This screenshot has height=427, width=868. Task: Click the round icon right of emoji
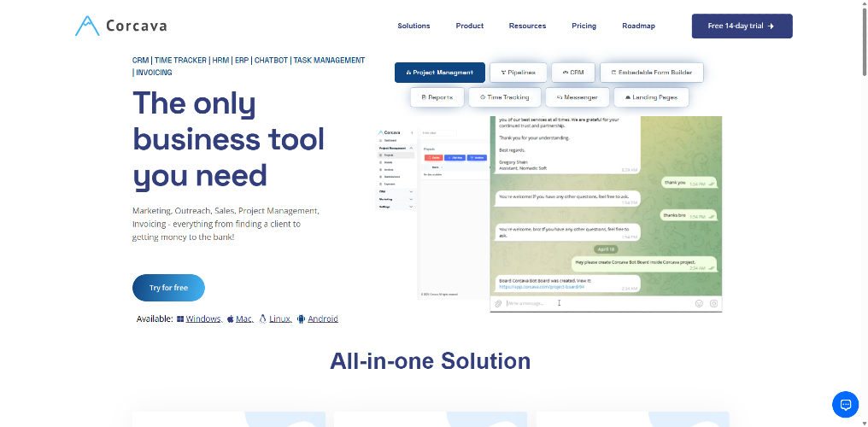[x=713, y=303]
